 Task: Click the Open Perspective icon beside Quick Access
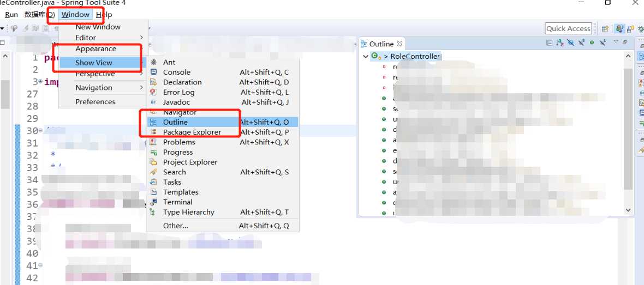[x=605, y=29]
